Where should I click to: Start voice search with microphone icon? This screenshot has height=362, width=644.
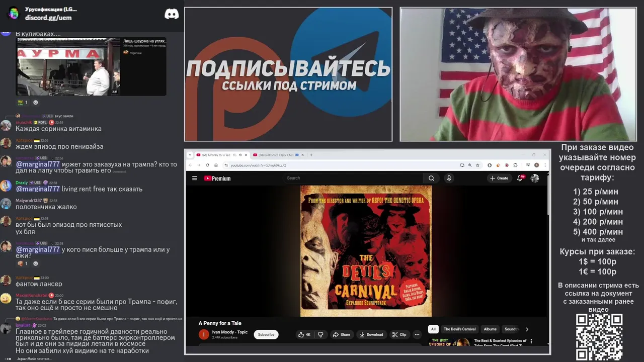(x=449, y=178)
